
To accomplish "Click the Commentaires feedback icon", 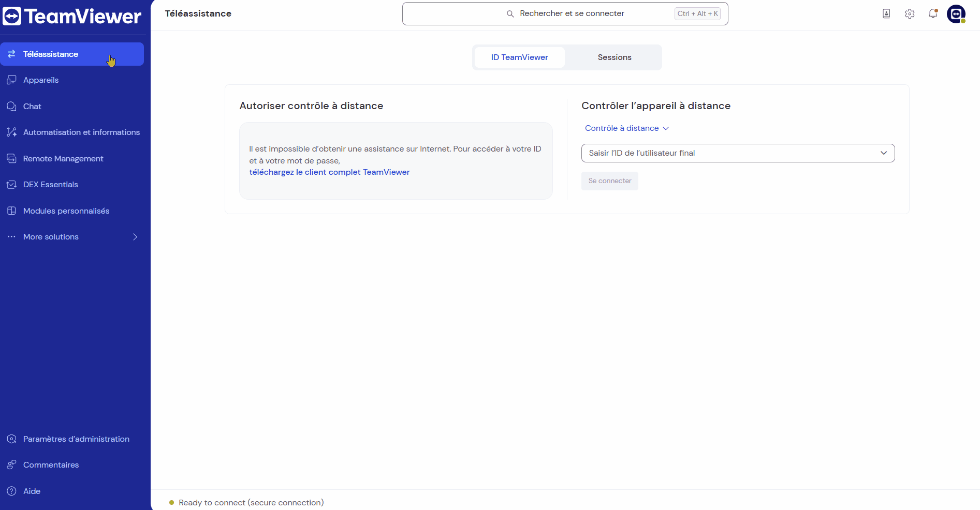I will tap(11, 464).
